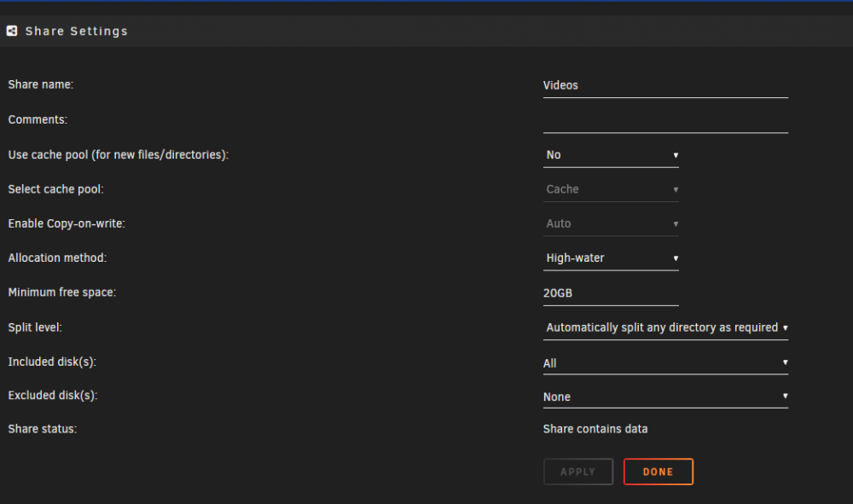Click the 'Comments:' label
This screenshot has height=504, width=853.
click(x=38, y=119)
